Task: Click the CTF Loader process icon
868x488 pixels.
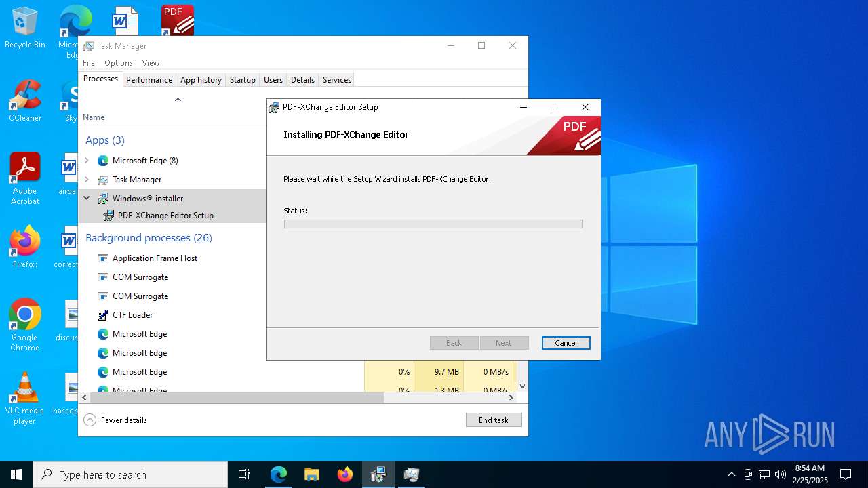Action: click(103, 315)
